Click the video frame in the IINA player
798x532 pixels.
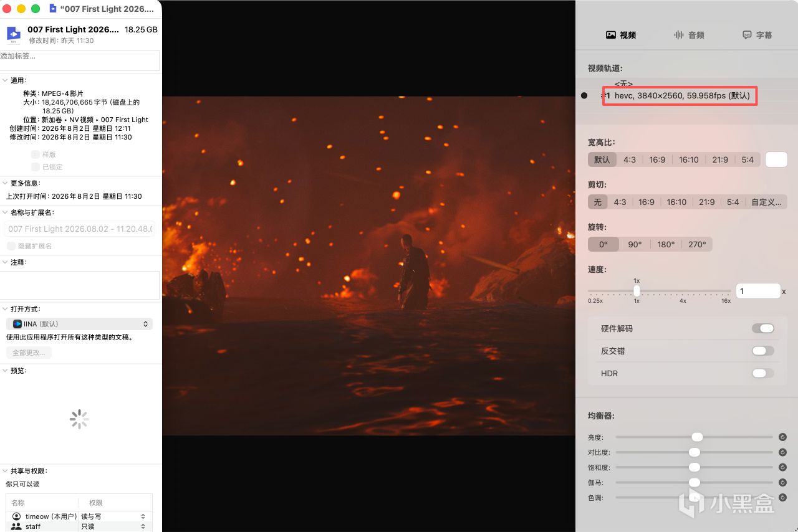pyautogui.click(x=368, y=266)
